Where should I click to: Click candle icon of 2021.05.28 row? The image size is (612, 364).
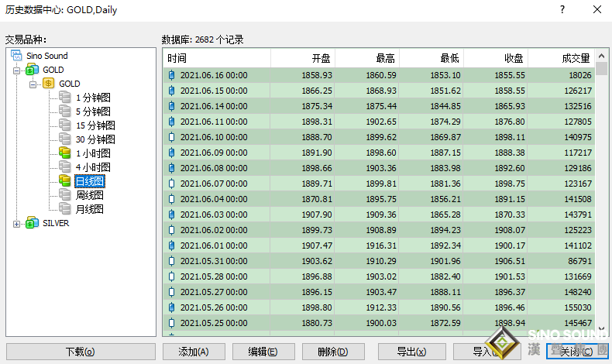click(x=171, y=276)
